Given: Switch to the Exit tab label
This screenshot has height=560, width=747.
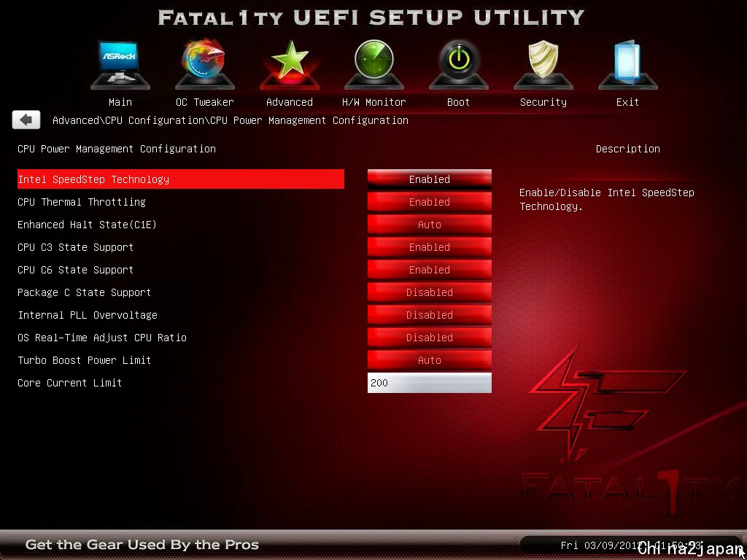Looking at the screenshot, I should coord(628,102).
